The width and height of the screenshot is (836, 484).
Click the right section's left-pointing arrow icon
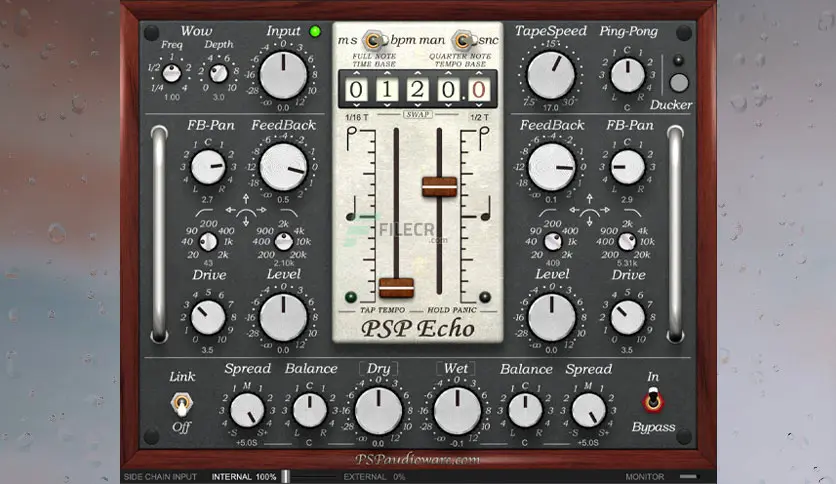click(x=574, y=210)
